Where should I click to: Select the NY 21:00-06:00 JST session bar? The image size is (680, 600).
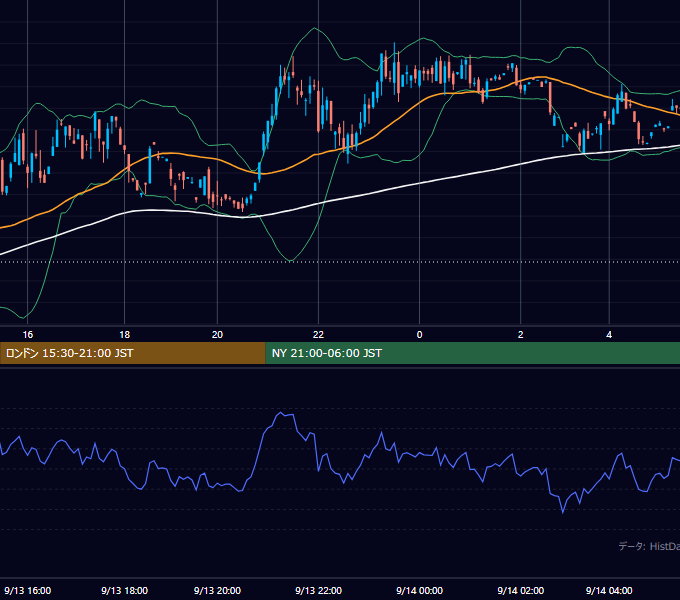click(x=473, y=353)
